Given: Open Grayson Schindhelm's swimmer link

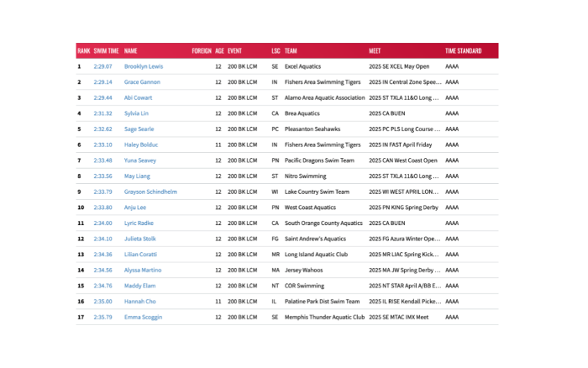Looking at the screenshot, I should (x=150, y=192).
